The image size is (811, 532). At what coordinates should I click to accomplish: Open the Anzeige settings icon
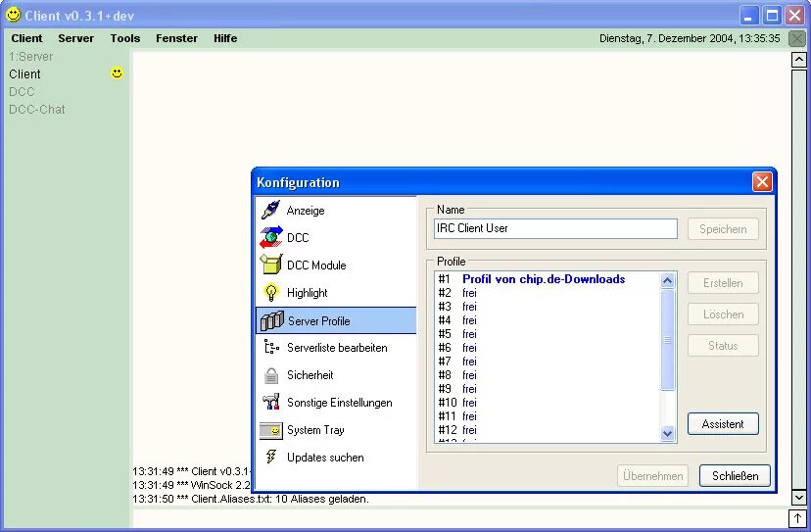(270, 210)
